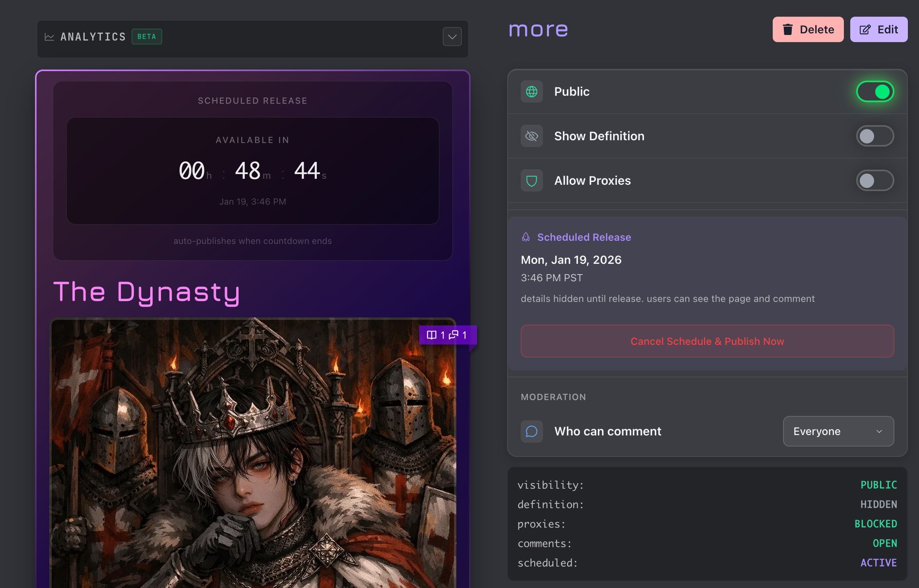Click the BETA badge in Analytics header

[147, 37]
